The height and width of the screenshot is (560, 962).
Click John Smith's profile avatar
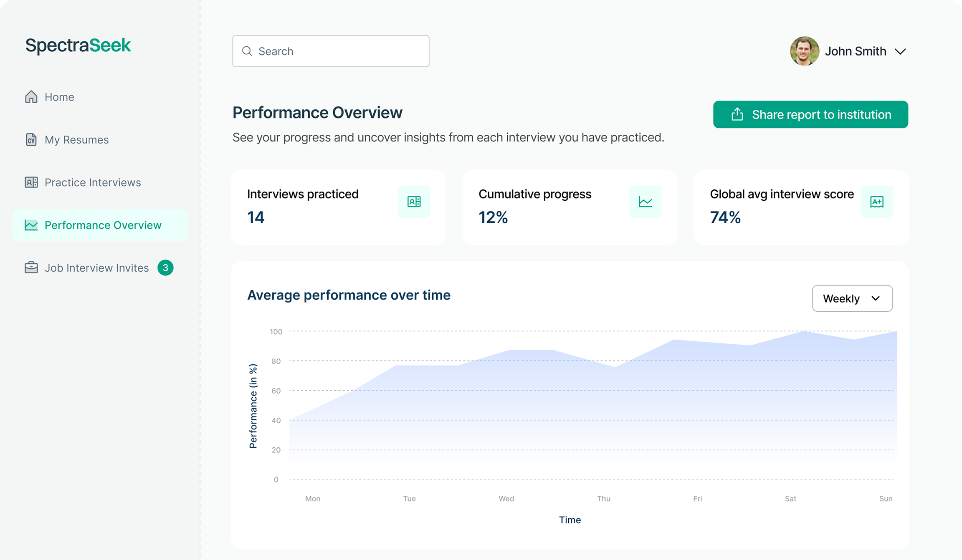(x=805, y=51)
